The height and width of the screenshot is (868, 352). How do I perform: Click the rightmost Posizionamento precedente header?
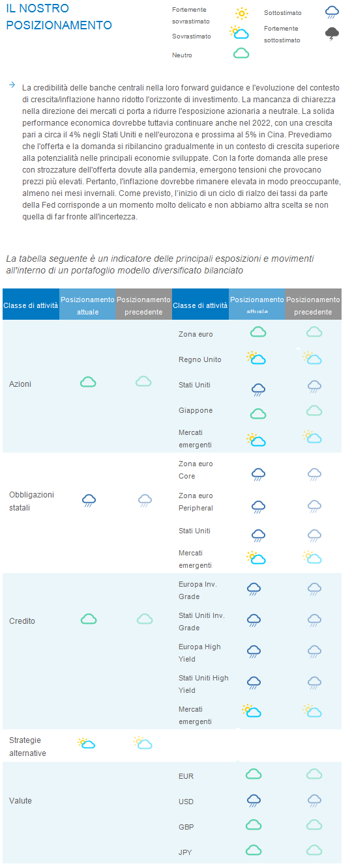pos(314,305)
